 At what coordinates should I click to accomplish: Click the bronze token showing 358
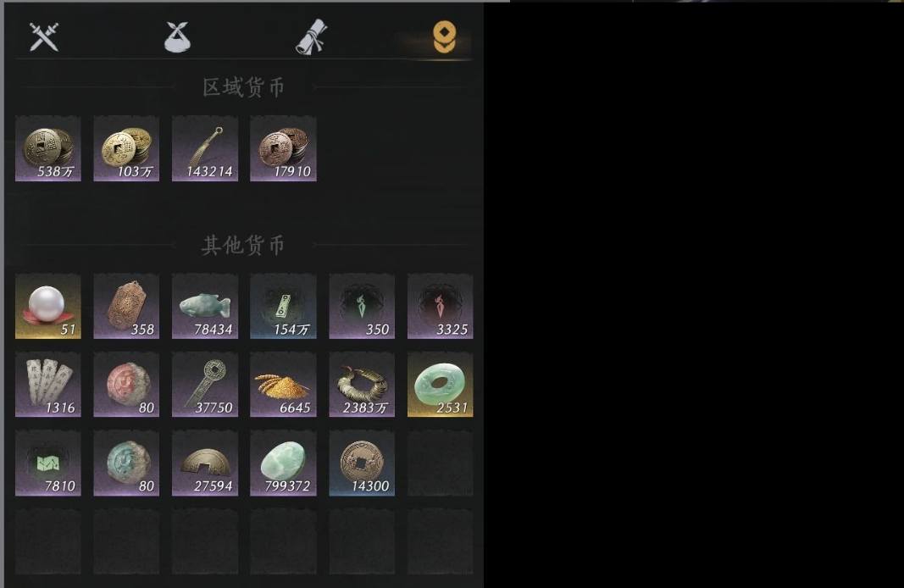[x=126, y=306]
